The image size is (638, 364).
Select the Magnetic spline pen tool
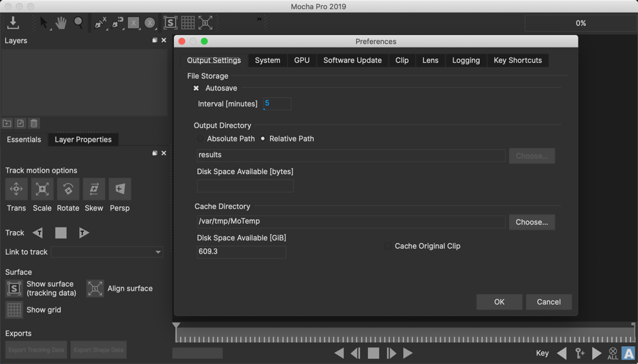coord(116,23)
